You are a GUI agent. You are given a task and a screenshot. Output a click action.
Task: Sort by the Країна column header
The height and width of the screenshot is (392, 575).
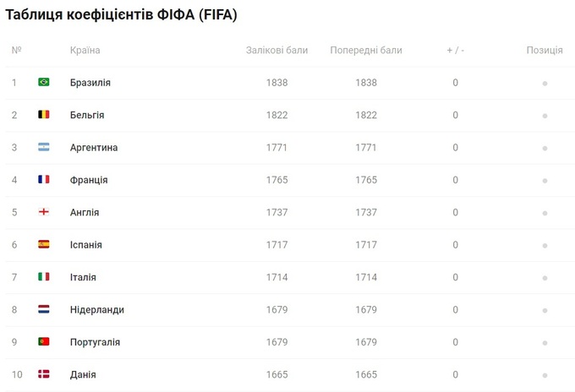point(85,50)
